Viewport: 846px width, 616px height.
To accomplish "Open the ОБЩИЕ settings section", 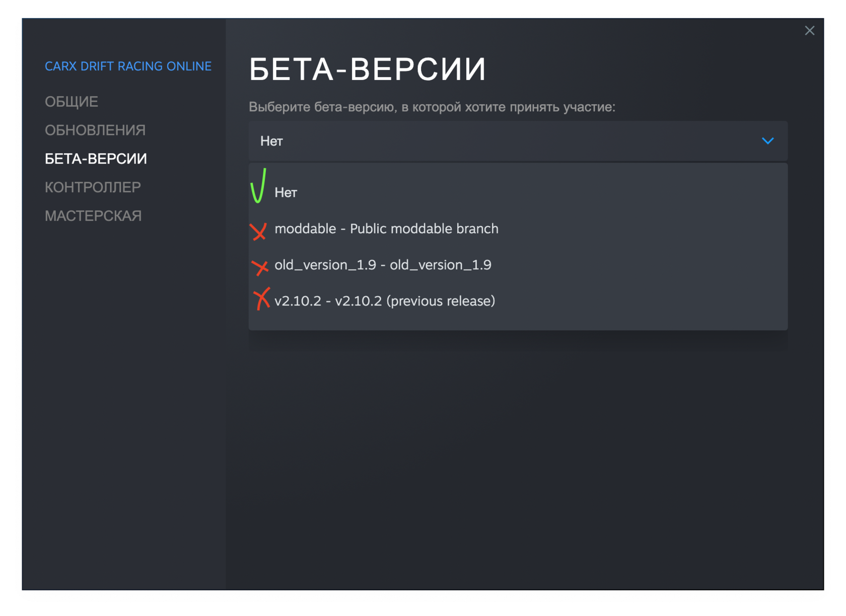I will (x=72, y=102).
